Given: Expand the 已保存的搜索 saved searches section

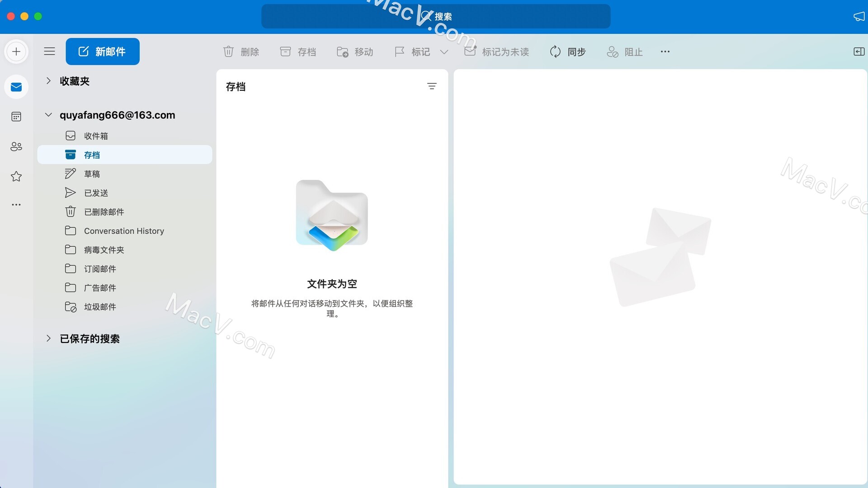Looking at the screenshot, I should [48, 338].
